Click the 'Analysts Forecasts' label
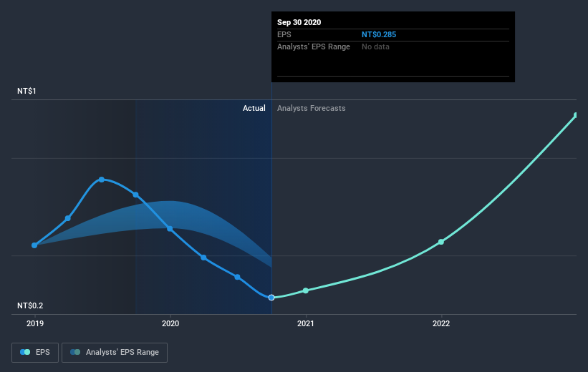 pos(312,108)
